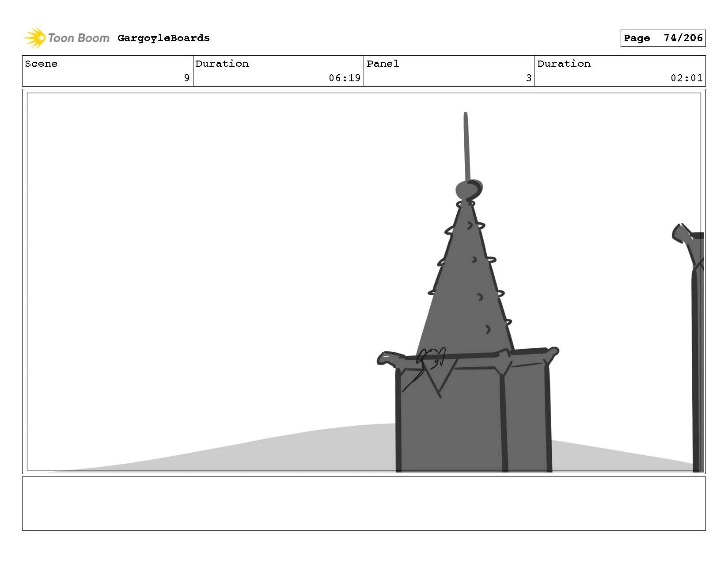Screen dimensions: 728x564
Task: Select the Panel label in header
Action: [x=383, y=64]
